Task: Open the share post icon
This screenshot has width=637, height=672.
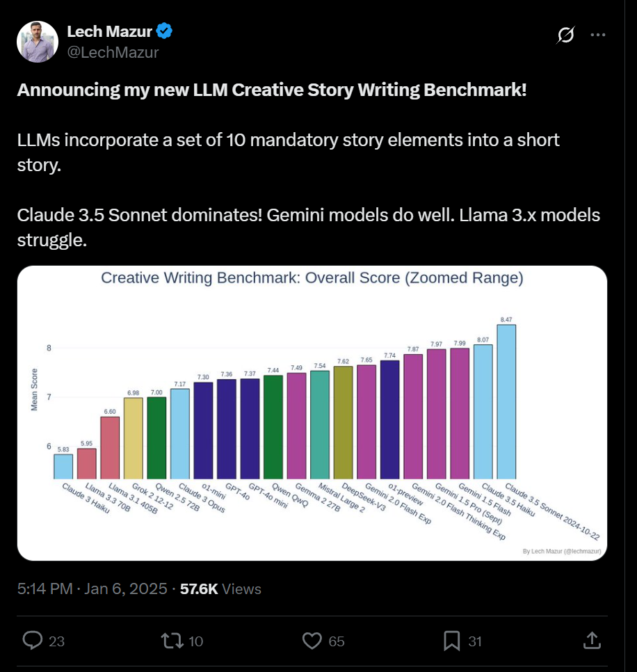Action: (x=592, y=640)
